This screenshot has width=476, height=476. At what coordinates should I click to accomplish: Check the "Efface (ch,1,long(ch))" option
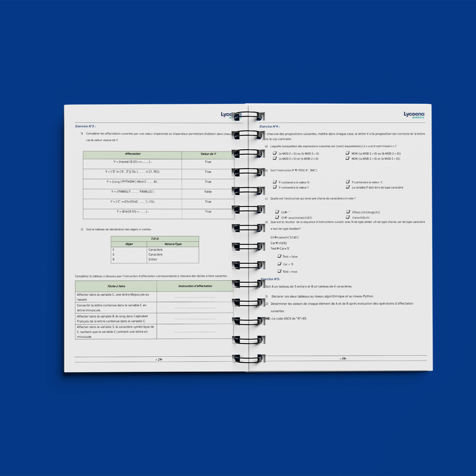[347, 211]
